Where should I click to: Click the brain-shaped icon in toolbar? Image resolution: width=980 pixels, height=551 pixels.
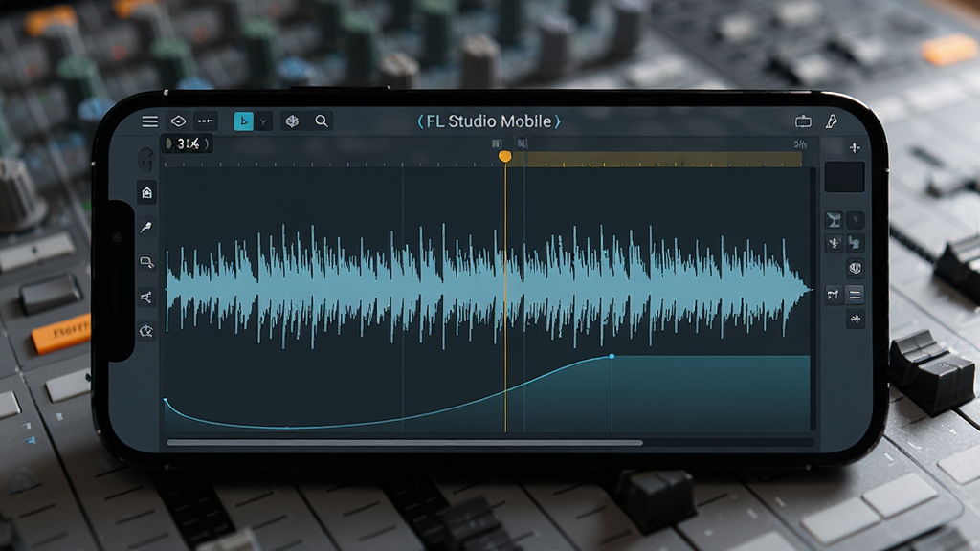[x=292, y=121]
